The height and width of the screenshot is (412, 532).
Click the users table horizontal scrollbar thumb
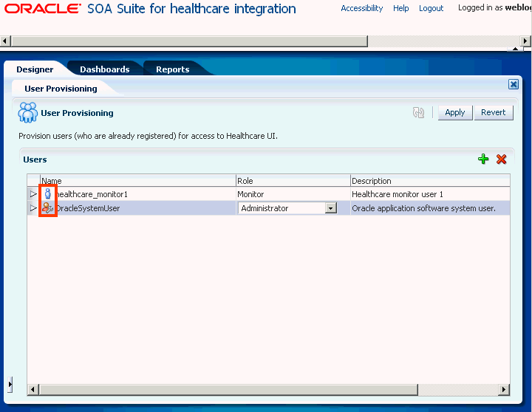tap(228, 389)
